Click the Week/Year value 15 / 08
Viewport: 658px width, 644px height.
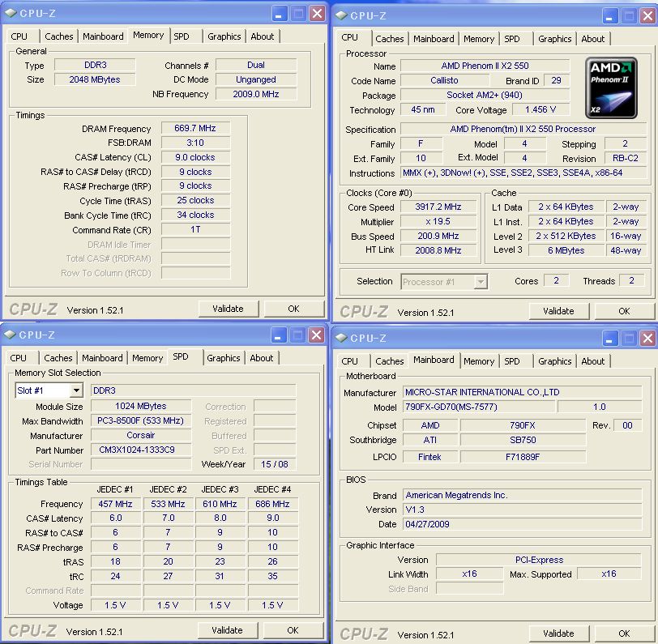point(275,464)
